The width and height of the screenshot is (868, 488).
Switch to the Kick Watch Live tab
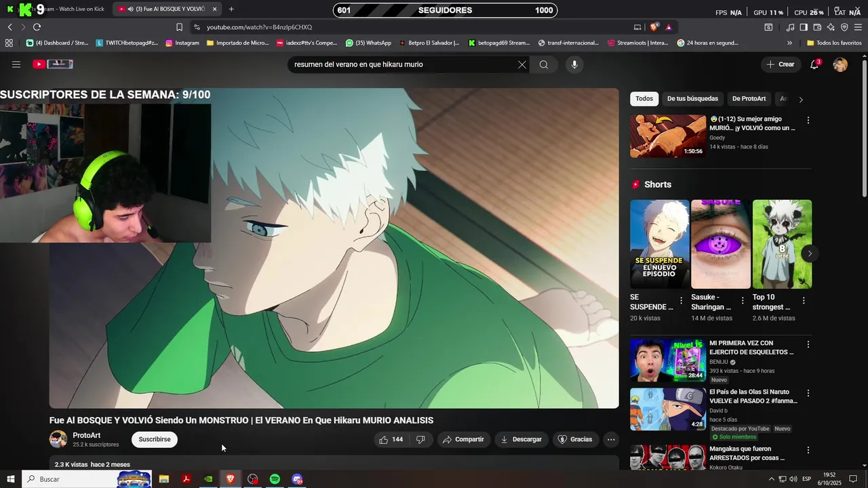click(58, 9)
